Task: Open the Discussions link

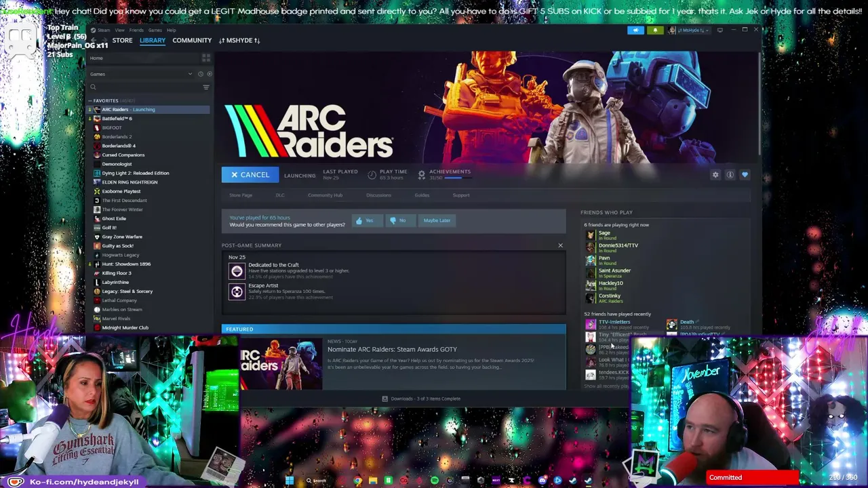Action: 378,195
